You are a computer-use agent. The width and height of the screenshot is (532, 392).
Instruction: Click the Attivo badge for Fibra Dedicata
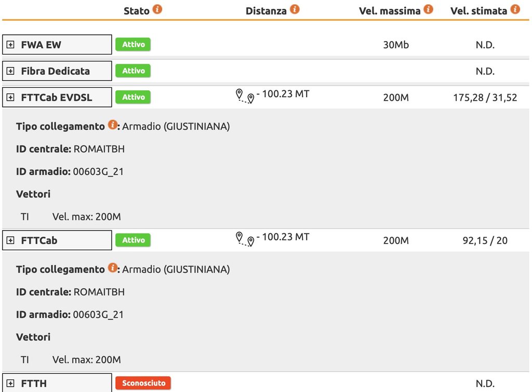click(133, 71)
